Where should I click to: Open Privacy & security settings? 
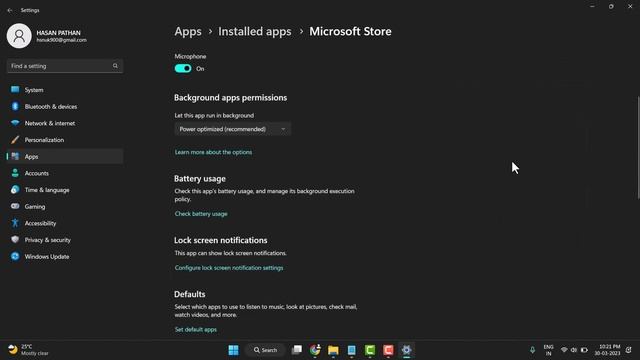point(64,240)
